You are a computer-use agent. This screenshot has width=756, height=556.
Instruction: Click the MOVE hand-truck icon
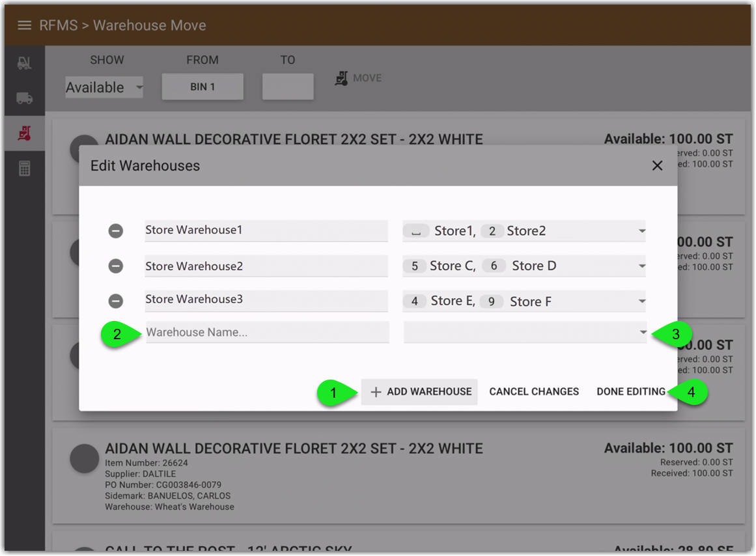click(341, 78)
